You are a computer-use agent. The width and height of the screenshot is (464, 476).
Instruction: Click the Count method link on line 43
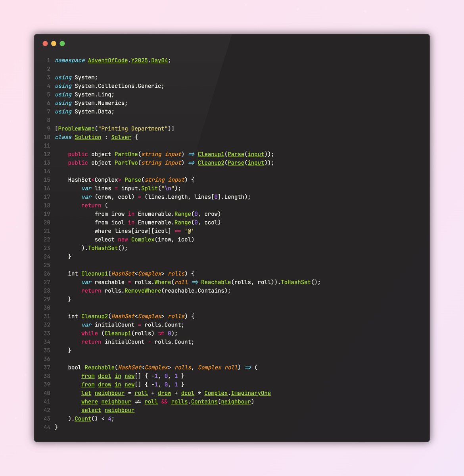[82, 418]
